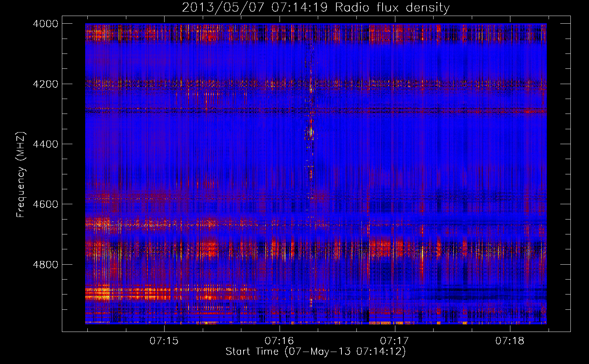Select the 4200 frequency axis label
589x364 pixels.
coord(46,84)
